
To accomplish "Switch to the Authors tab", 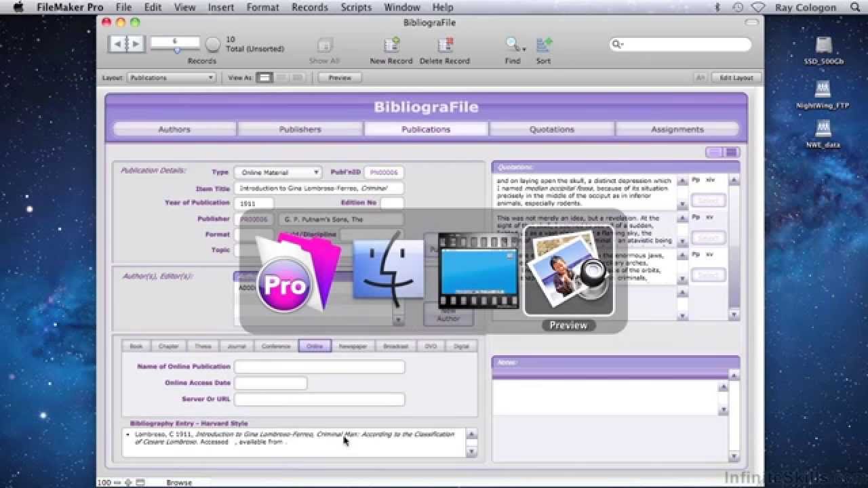I will pos(174,129).
